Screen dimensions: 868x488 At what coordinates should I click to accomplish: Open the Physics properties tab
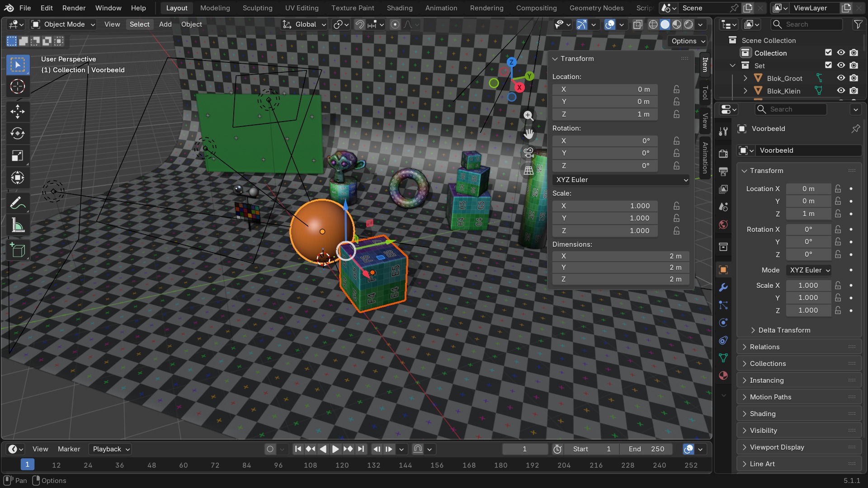723,323
